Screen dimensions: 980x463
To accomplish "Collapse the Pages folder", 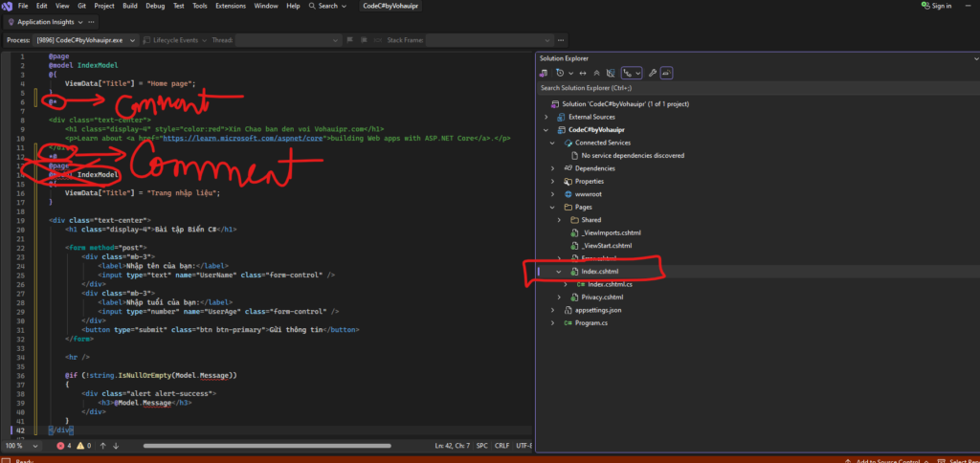I will point(553,207).
